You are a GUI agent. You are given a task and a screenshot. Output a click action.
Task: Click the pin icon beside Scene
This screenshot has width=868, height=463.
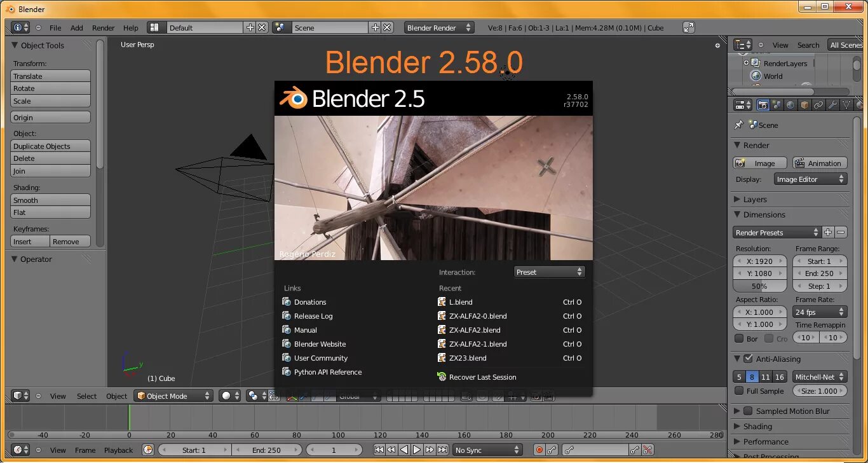[x=738, y=125]
